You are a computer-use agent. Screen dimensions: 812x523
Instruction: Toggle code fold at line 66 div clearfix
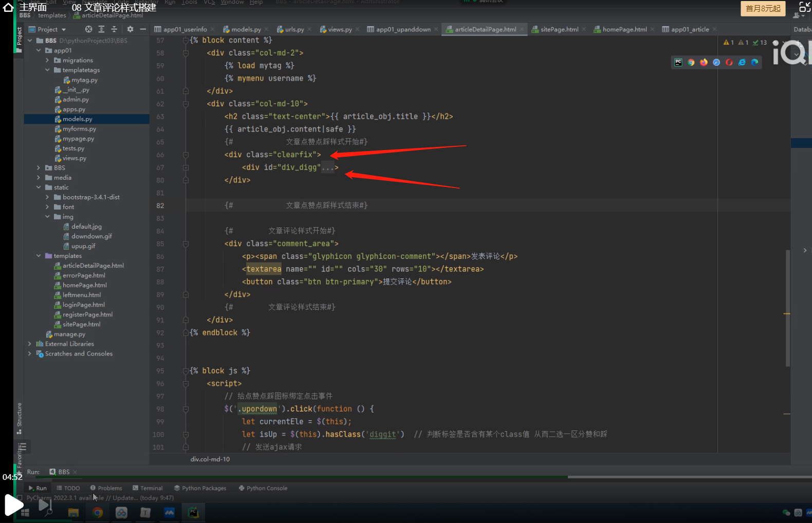click(186, 155)
